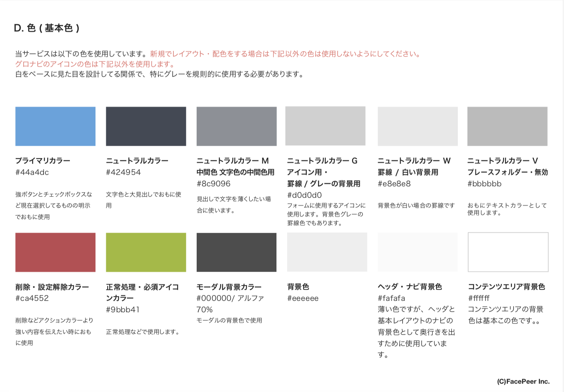Click the 'D. 色 ( 基本色 )' heading

point(47,28)
